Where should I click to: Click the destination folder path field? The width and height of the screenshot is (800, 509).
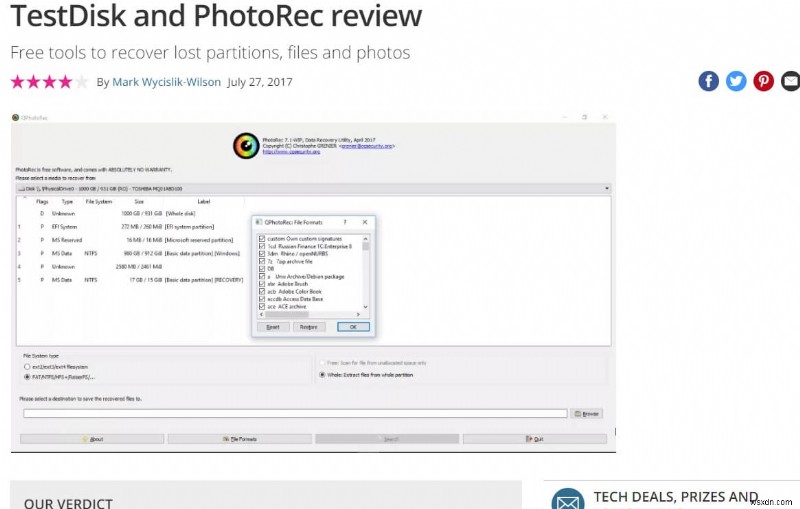(x=295, y=414)
